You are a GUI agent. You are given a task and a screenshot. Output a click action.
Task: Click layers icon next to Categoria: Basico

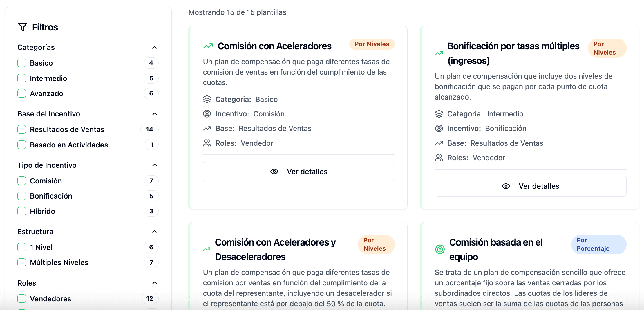point(207,99)
